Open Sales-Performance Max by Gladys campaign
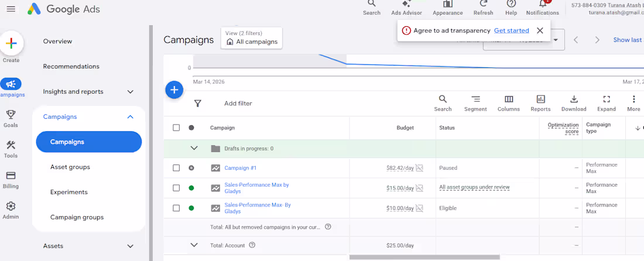The width and height of the screenshot is (644, 261). pyautogui.click(x=256, y=188)
